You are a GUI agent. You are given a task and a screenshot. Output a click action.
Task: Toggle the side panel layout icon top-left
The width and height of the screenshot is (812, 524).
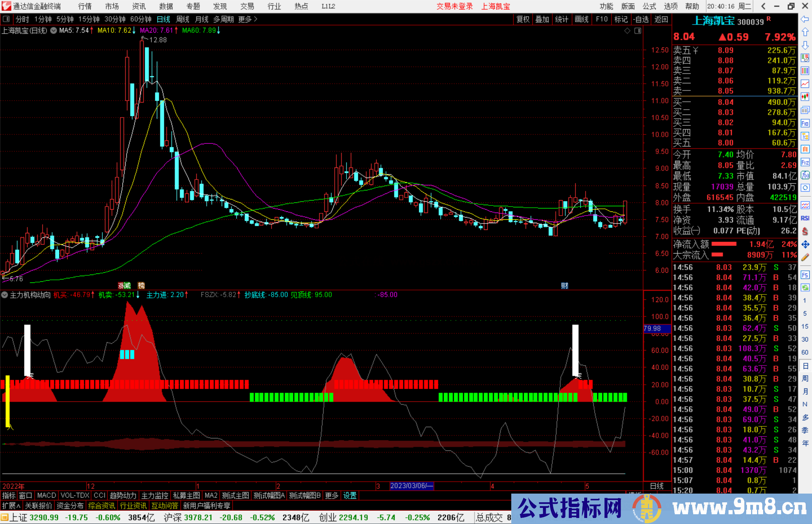point(6,19)
